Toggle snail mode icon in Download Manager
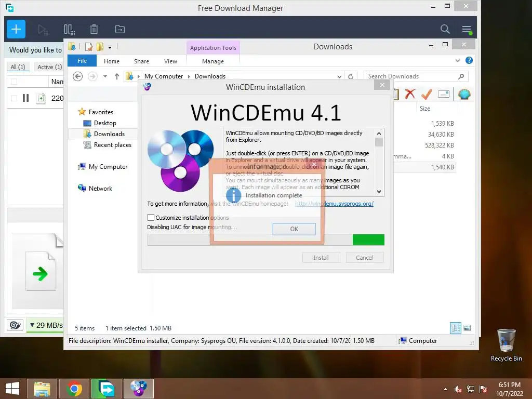This screenshot has width=532, height=399. [15, 325]
